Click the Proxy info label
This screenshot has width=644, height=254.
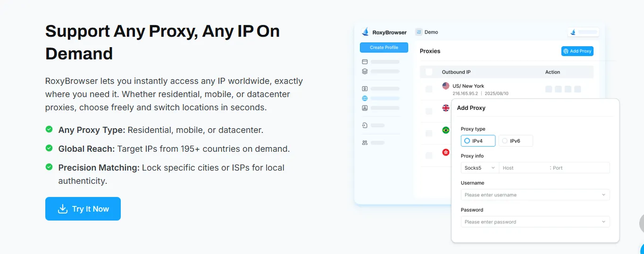pos(472,156)
